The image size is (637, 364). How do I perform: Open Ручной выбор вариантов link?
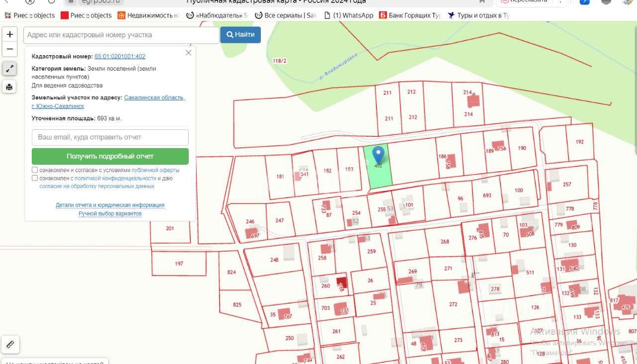tap(110, 213)
